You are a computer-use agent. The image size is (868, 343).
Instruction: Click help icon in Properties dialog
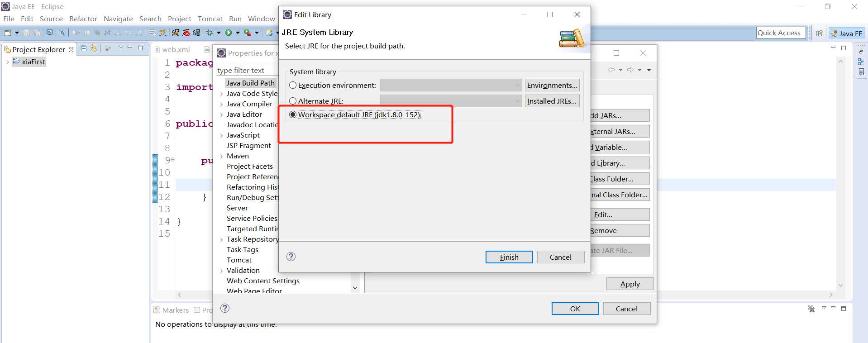[x=225, y=308]
